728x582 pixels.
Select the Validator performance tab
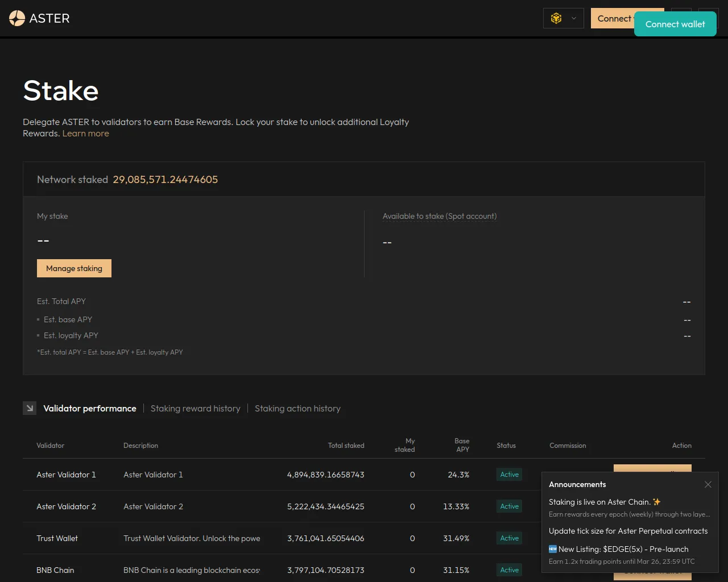[90, 409]
